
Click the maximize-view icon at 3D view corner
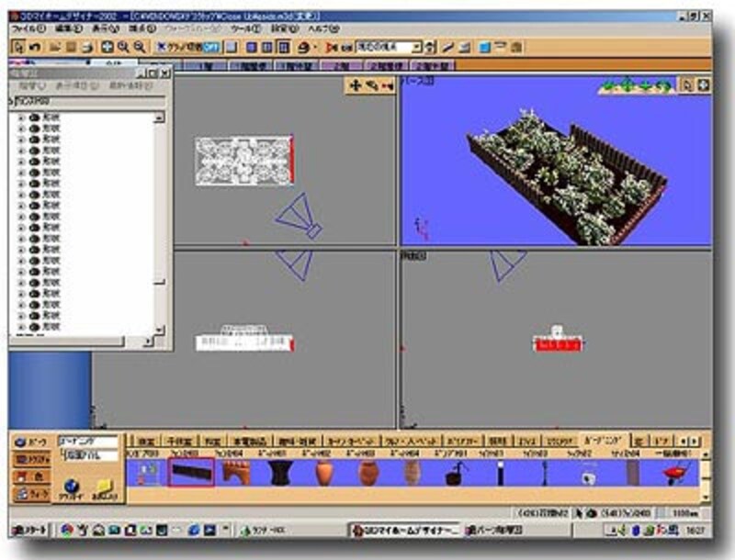pos(704,85)
